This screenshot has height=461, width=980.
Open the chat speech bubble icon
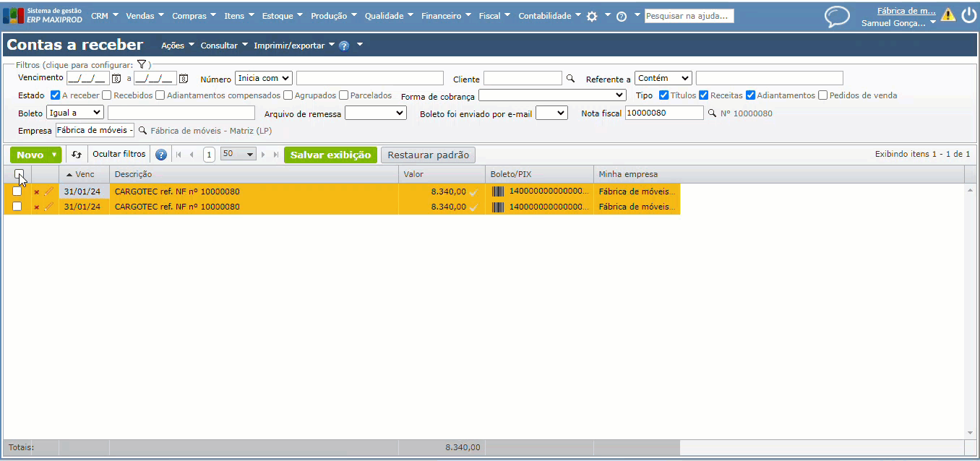(x=838, y=17)
